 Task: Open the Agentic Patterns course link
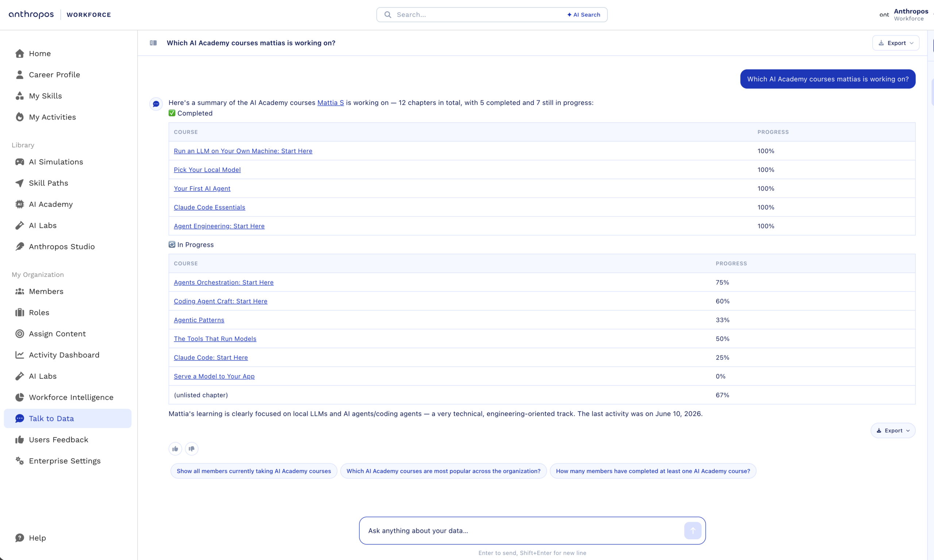click(x=199, y=320)
